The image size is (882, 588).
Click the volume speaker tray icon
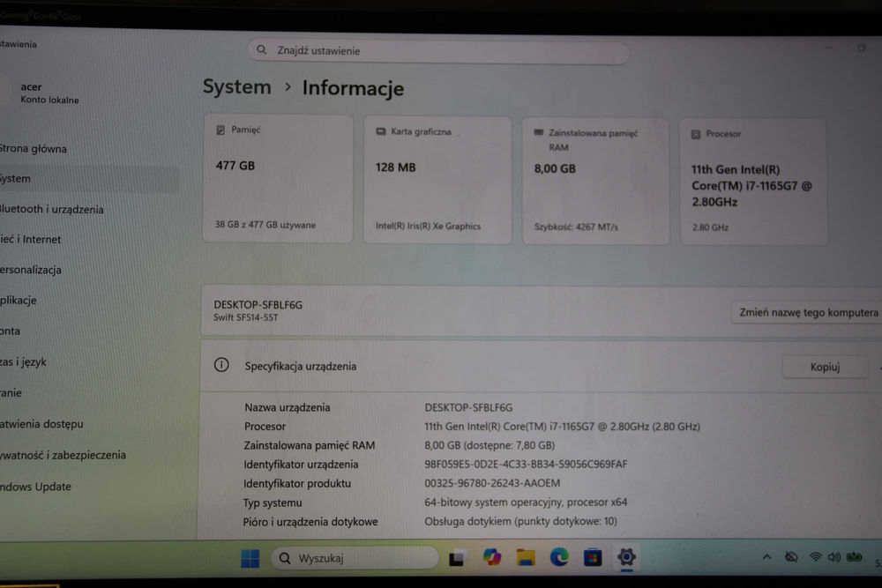click(x=833, y=556)
